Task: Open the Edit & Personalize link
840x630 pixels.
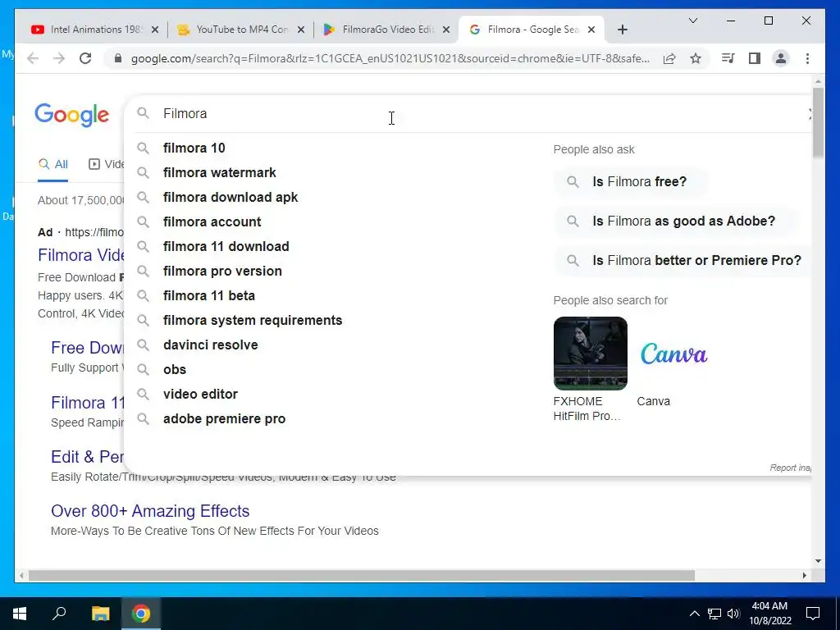Action: pyautogui.click(x=87, y=457)
